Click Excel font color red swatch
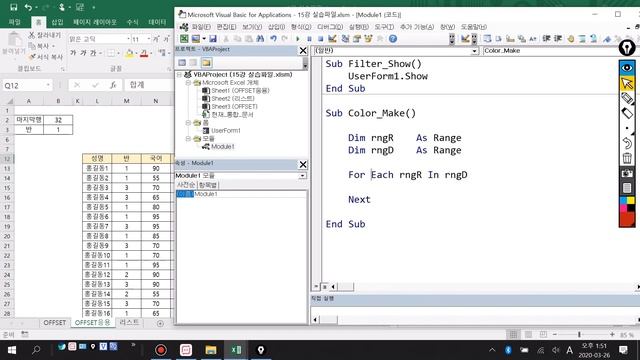The width and height of the screenshot is (640, 360). click(144, 53)
